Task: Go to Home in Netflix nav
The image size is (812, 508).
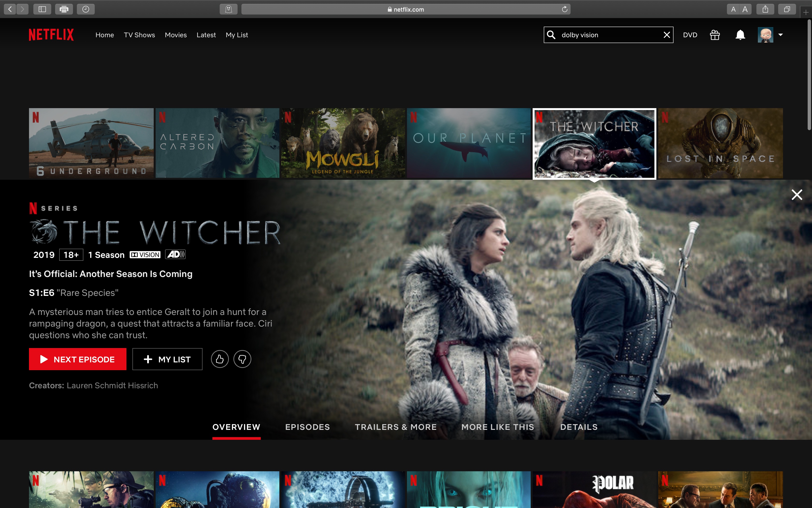Action: [105, 35]
